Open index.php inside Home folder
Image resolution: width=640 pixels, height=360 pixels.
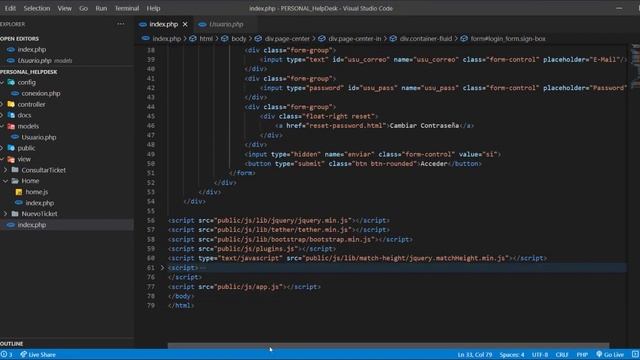(x=40, y=203)
